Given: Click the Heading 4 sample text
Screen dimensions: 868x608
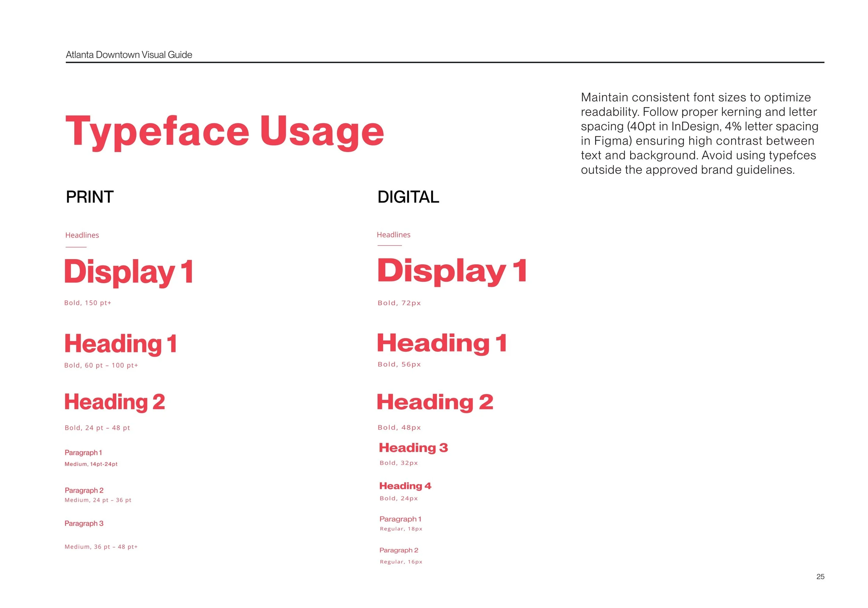Looking at the screenshot, I should coord(405,486).
